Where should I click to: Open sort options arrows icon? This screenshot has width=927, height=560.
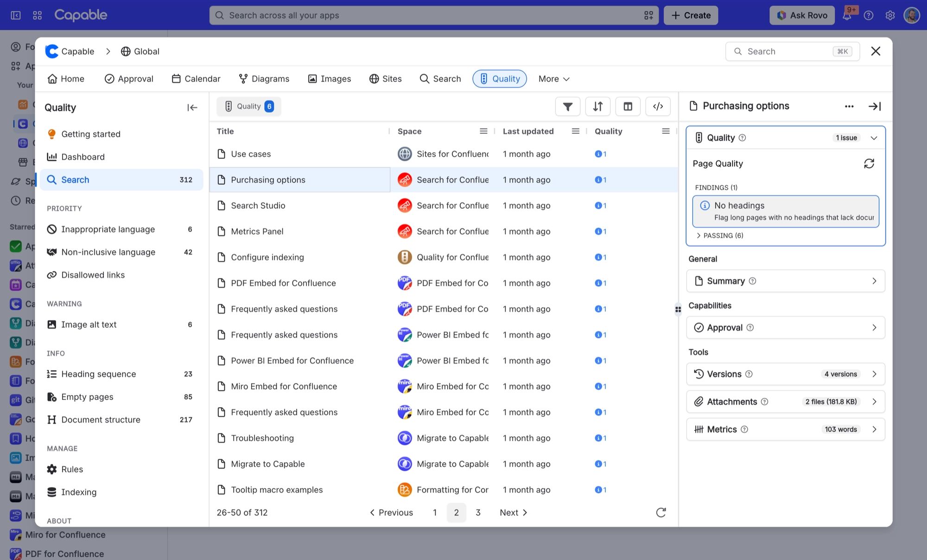pos(597,107)
